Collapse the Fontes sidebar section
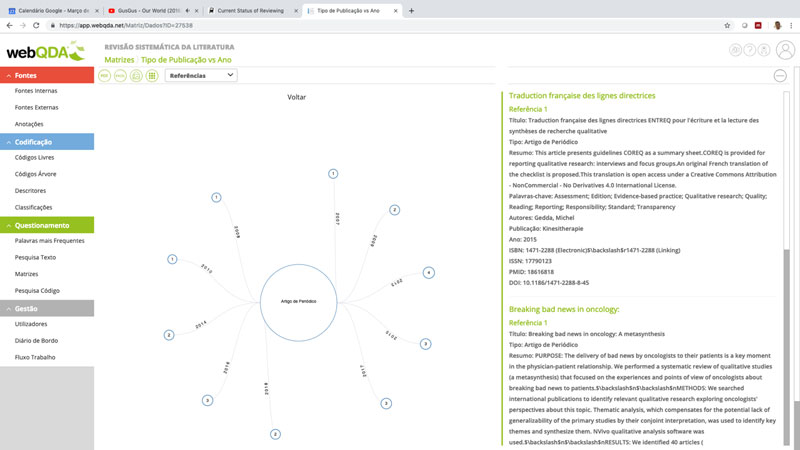 click(x=47, y=75)
